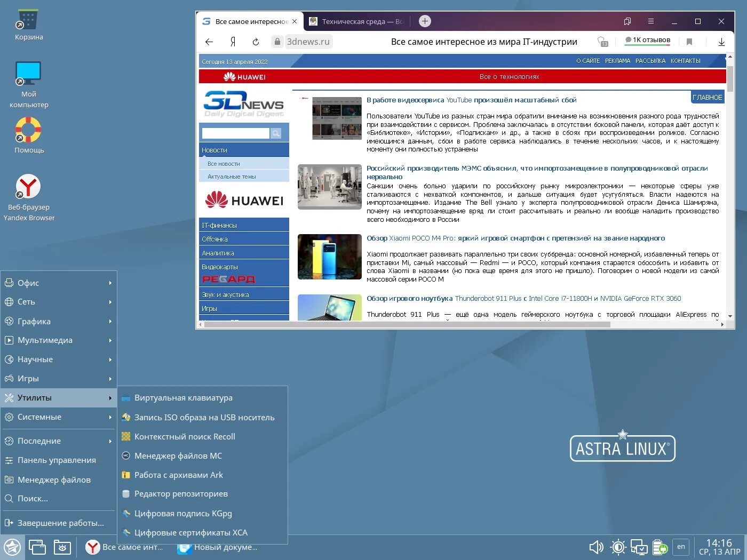
Task: Open 'IT-финансы' sidebar category
Action: click(244, 225)
